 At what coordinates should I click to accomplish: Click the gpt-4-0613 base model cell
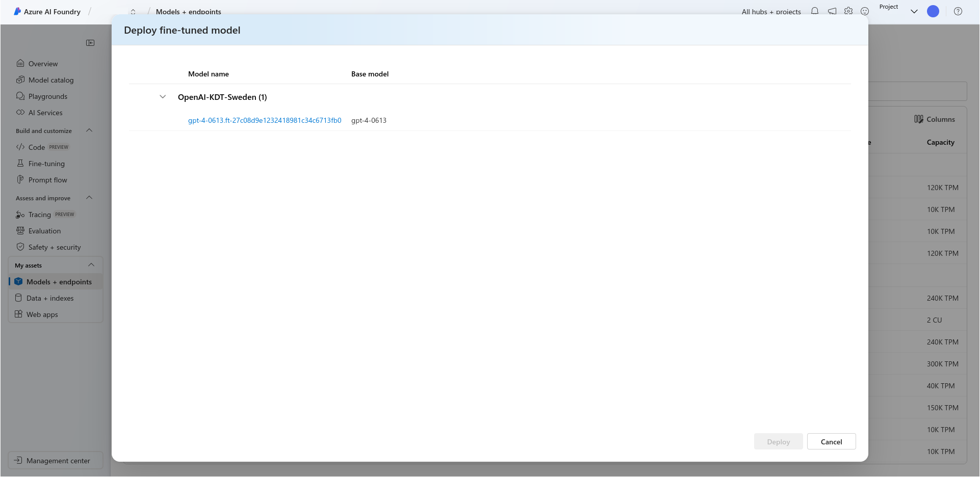tap(369, 120)
